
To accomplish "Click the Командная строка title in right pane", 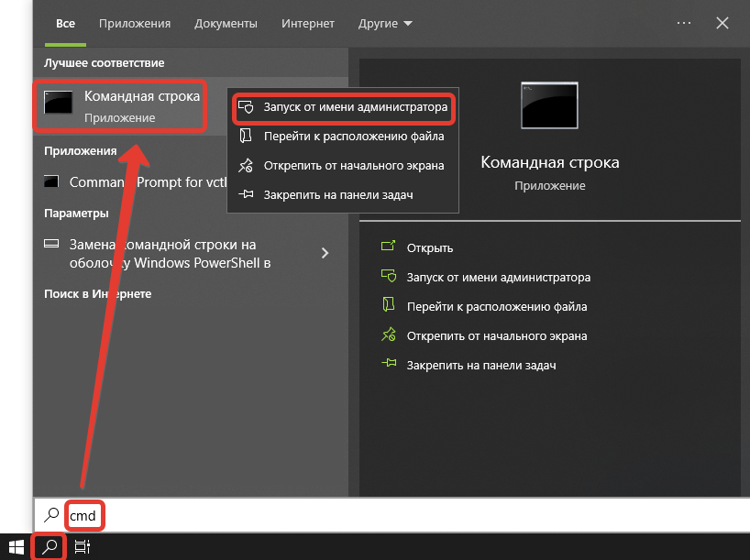I will pos(549,162).
